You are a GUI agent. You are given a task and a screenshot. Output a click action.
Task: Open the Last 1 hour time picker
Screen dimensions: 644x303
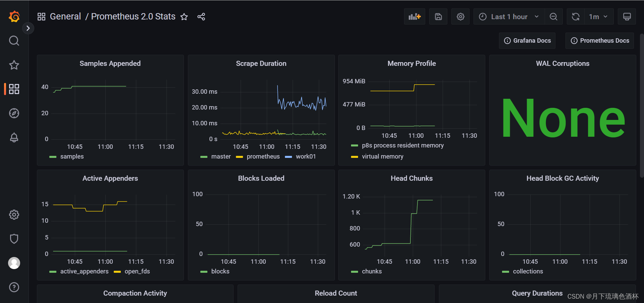(509, 16)
